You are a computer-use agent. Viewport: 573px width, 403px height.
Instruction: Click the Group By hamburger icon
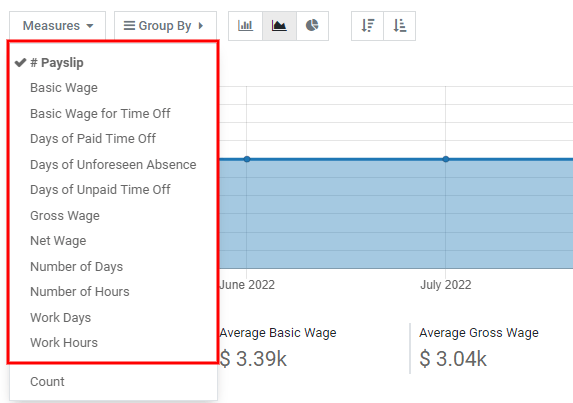(x=129, y=26)
